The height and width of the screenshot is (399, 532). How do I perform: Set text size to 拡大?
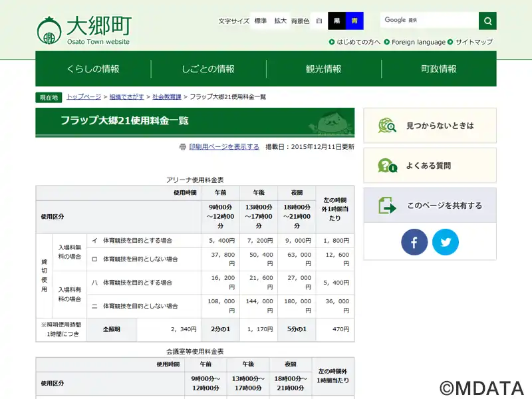click(x=280, y=21)
